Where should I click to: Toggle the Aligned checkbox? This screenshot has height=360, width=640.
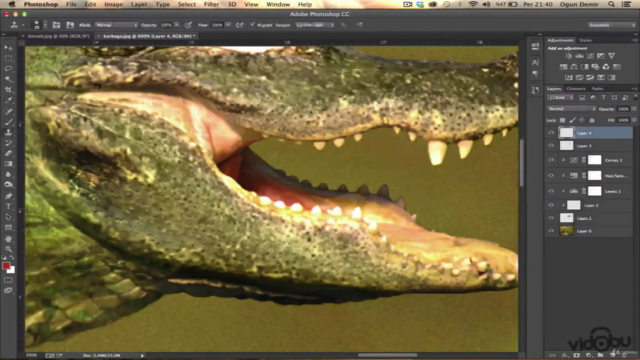(253, 25)
